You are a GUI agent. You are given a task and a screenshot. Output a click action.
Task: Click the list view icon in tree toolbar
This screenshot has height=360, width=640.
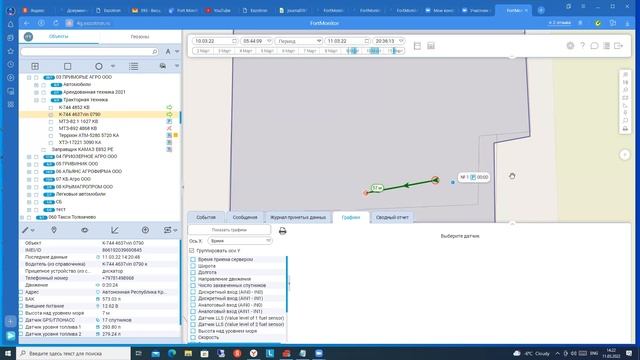coord(133,66)
